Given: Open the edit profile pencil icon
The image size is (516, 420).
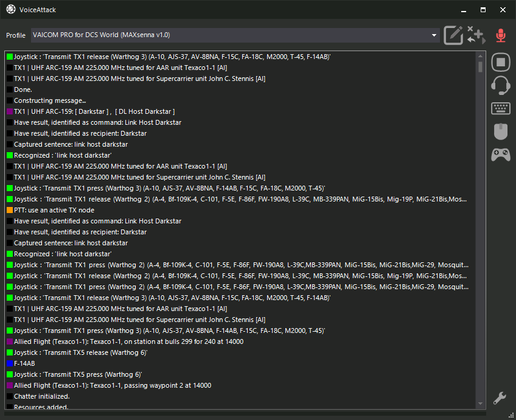Looking at the screenshot, I should click(453, 35).
